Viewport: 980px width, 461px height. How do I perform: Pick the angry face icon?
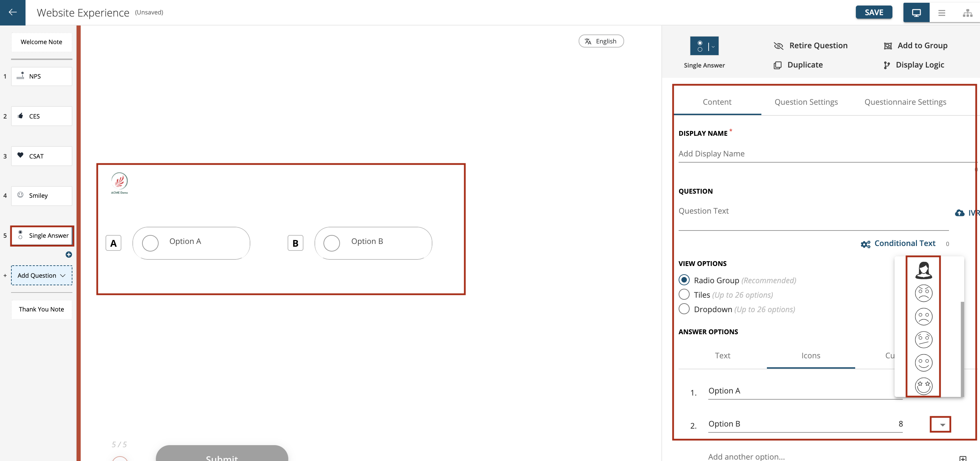923,293
